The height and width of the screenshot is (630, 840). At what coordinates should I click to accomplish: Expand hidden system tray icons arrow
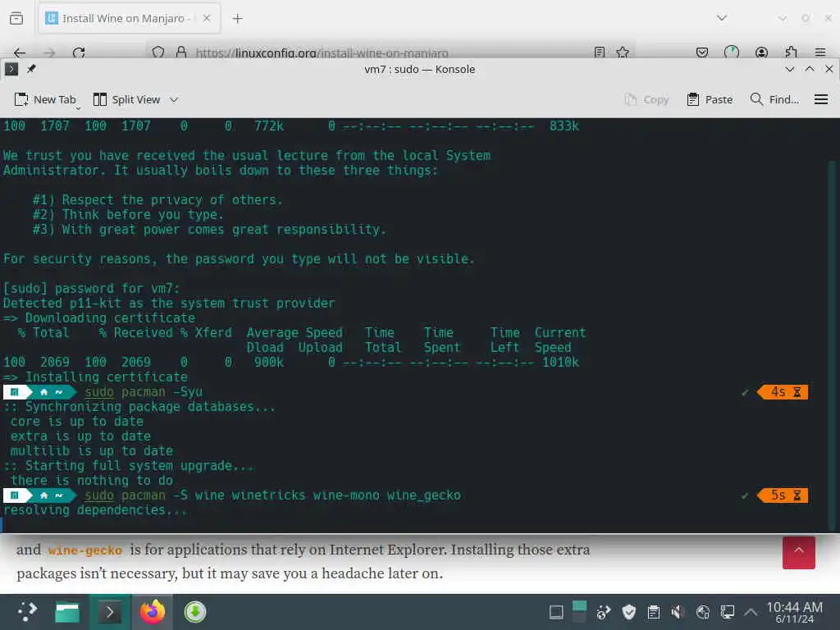pos(751,612)
